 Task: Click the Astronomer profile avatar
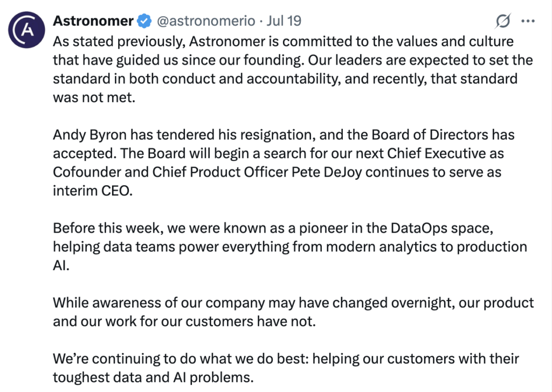[x=25, y=30]
